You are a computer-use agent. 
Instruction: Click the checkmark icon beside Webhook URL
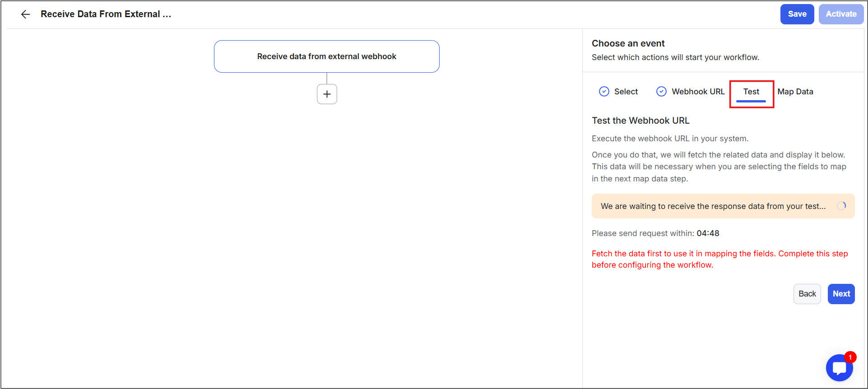661,92
